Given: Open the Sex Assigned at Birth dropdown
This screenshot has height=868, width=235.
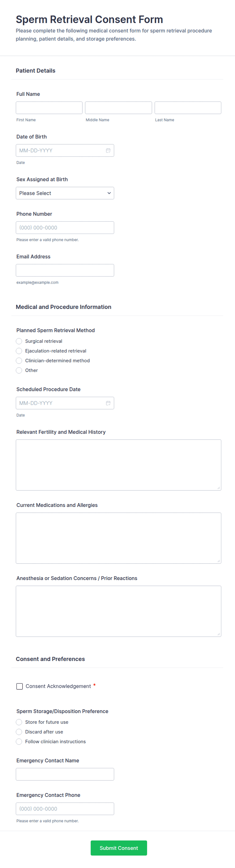Looking at the screenshot, I should [x=65, y=193].
